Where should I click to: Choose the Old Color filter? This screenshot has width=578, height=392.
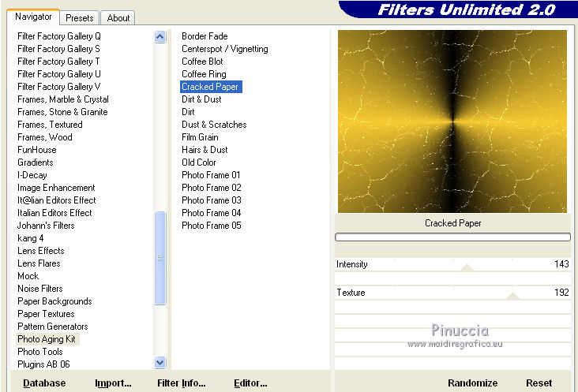coord(199,162)
